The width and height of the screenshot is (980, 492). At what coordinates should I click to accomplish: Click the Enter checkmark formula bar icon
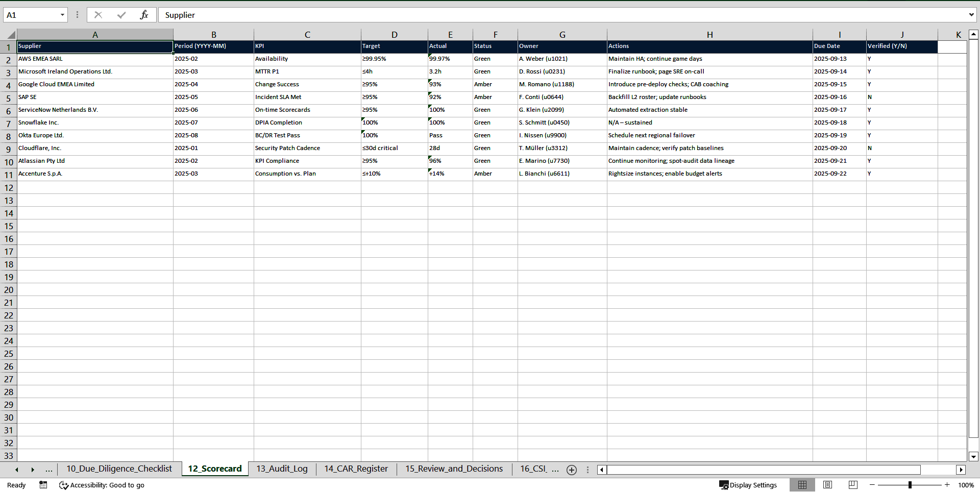121,15
